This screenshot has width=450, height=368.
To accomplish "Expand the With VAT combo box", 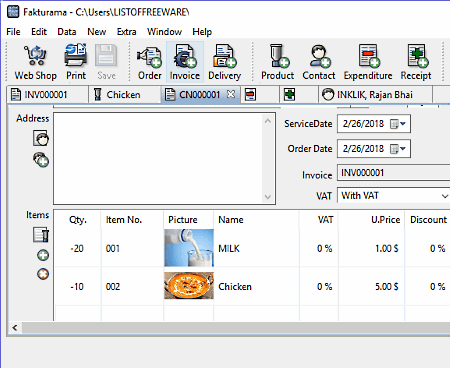I will (x=444, y=196).
